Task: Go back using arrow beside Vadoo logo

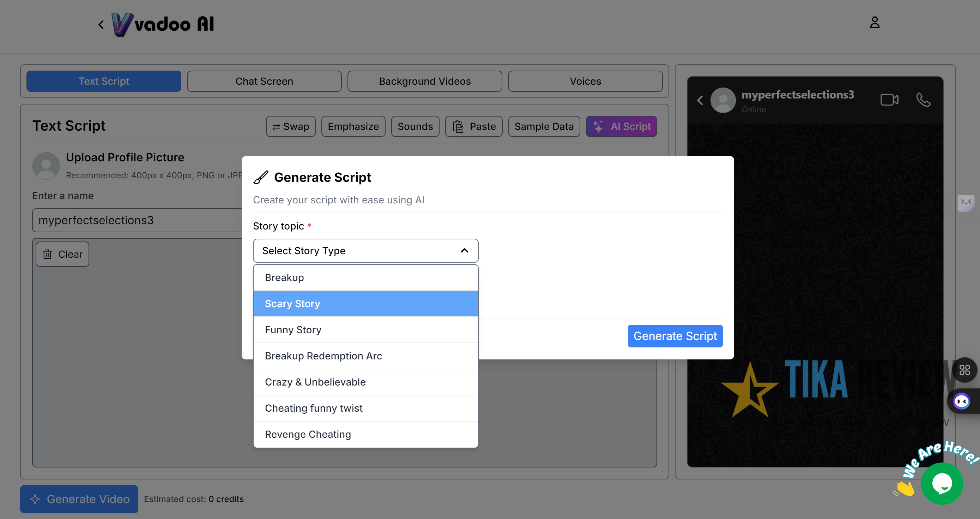Action: pyautogui.click(x=101, y=25)
